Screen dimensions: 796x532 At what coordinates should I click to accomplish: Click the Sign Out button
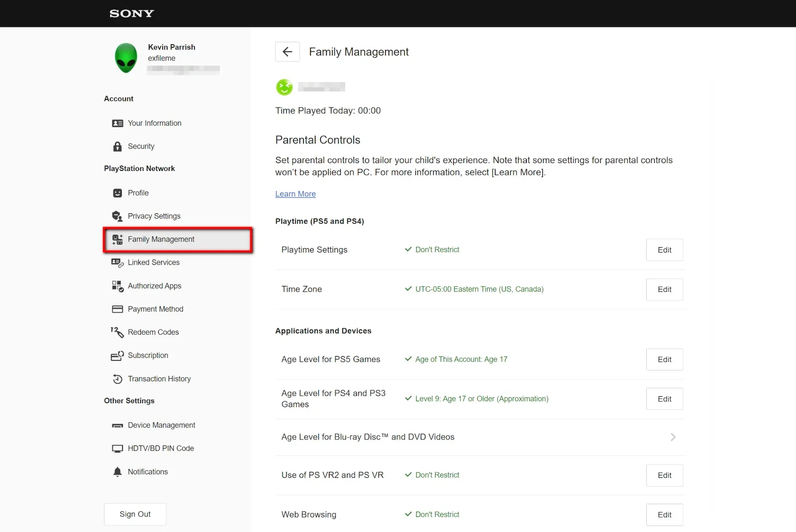pyautogui.click(x=135, y=514)
